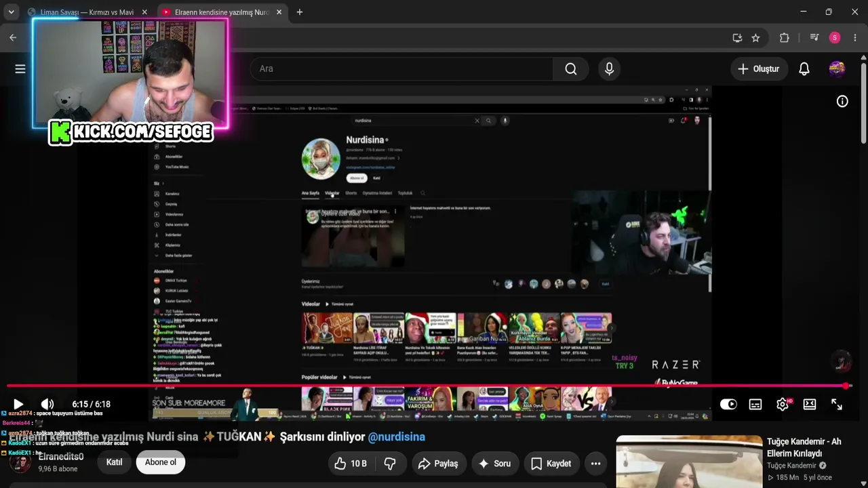Close the Elraenn YouTube tab

pyautogui.click(x=279, y=12)
